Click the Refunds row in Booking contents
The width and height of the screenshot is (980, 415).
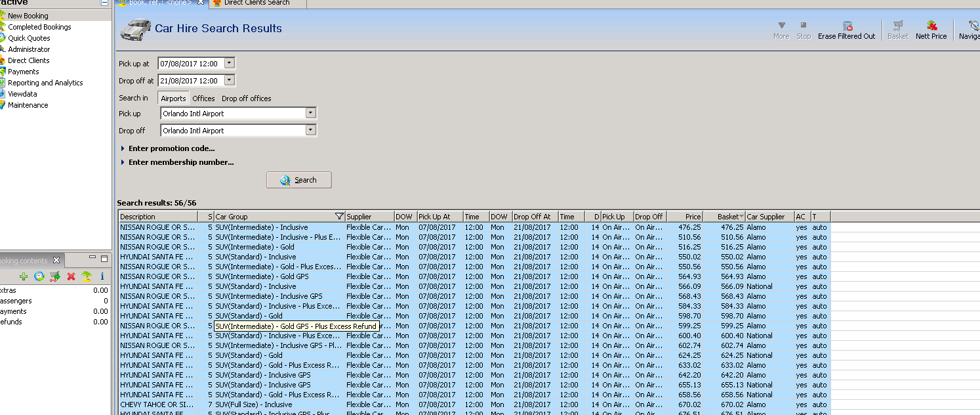tap(55, 322)
